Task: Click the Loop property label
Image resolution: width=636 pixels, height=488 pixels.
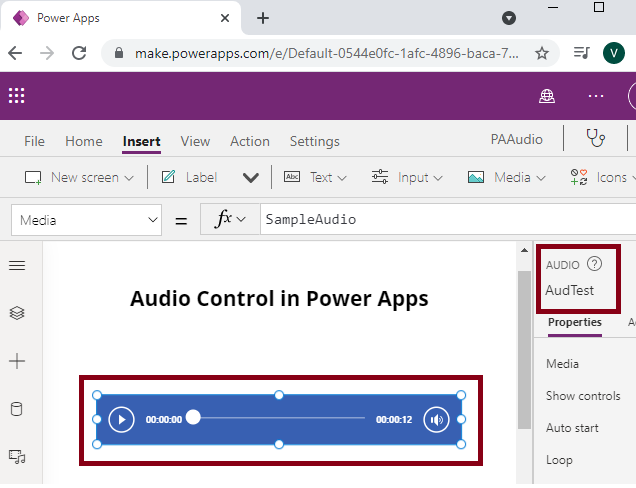Action: click(559, 460)
